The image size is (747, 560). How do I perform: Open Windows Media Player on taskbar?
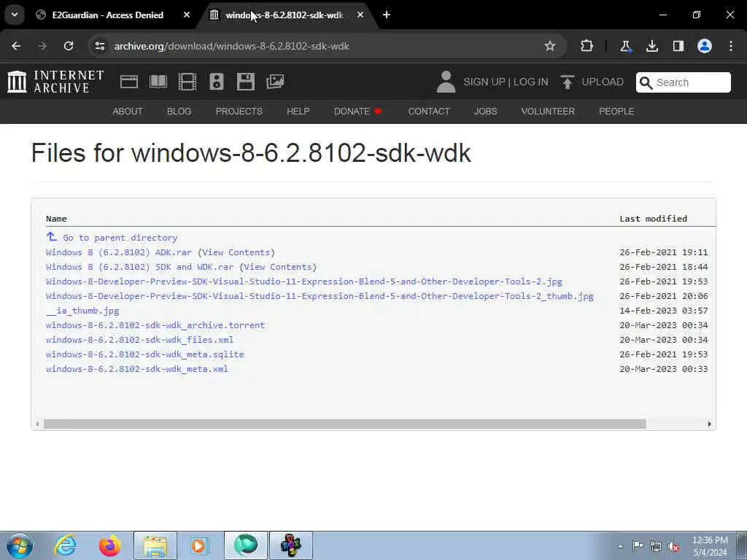click(199, 545)
